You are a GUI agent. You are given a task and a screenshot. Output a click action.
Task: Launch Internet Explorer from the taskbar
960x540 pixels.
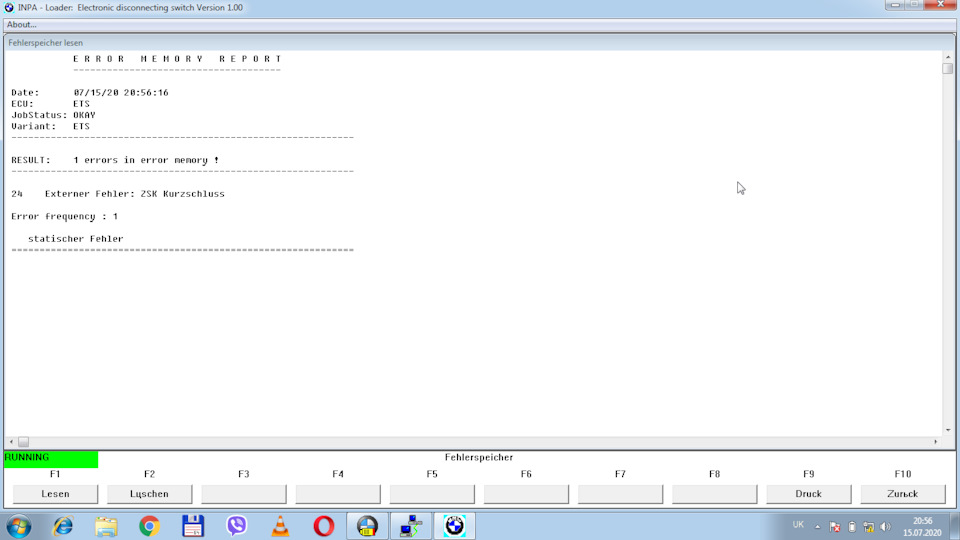tap(63, 526)
